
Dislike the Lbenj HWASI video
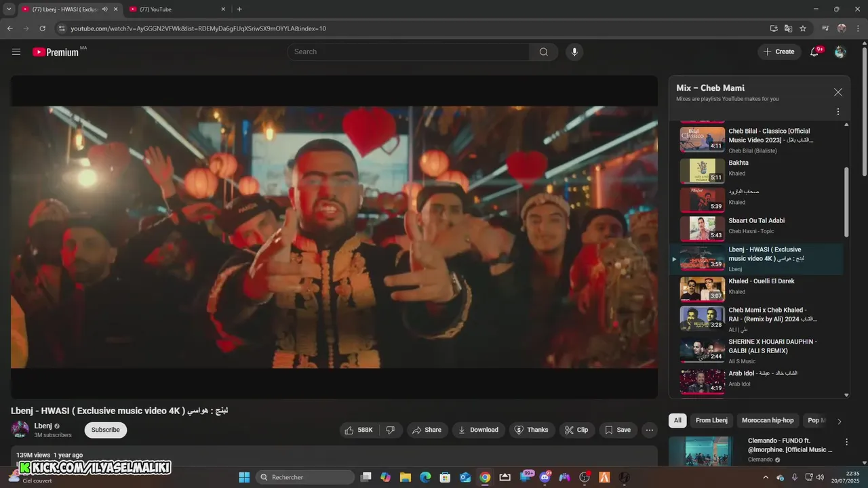[x=391, y=430]
